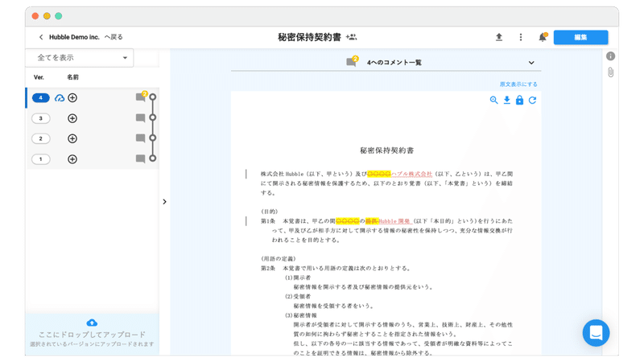Click the upload icon in top bar
Screen dimensions: 644x362
[499, 37]
